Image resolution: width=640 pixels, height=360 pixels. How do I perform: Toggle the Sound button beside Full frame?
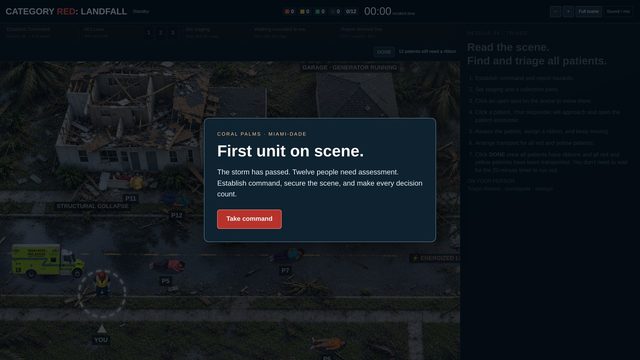618,12
